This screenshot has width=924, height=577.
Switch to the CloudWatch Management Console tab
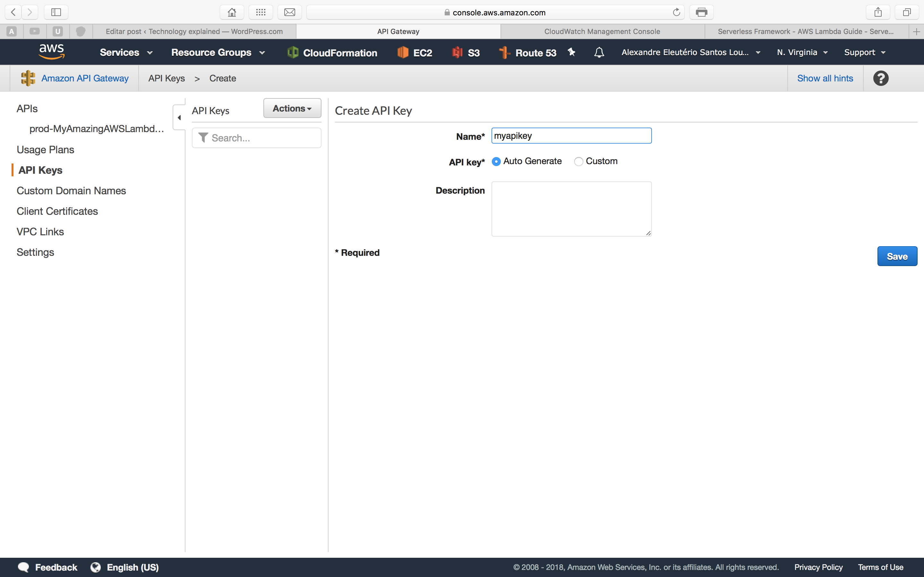click(x=602, y=31)
